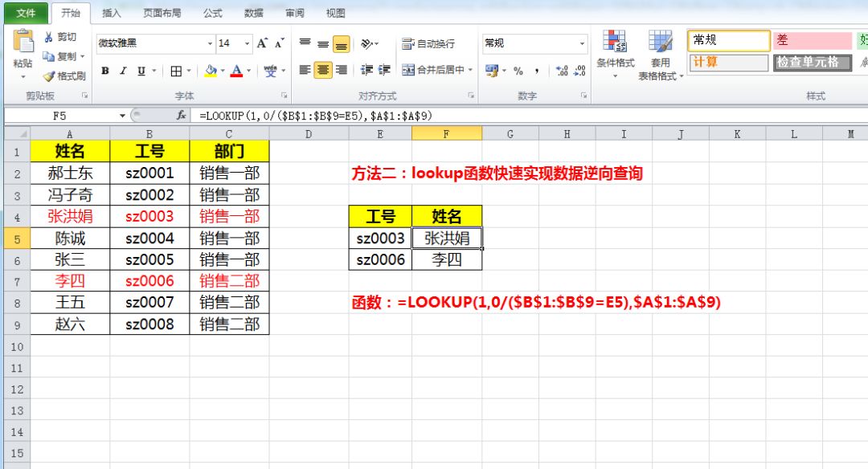Toggle bold formatting
This screenshot has height=469, width=868.
[x=105, y=71]
